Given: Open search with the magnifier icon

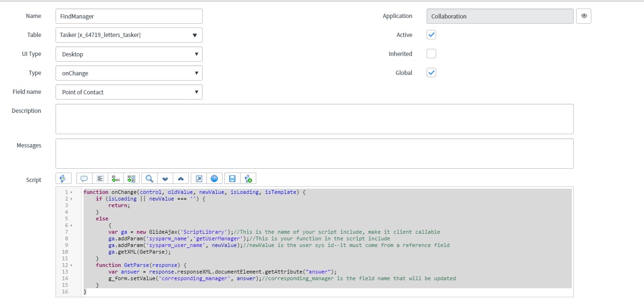Looking at the screenshot, I should pos(149,178).
